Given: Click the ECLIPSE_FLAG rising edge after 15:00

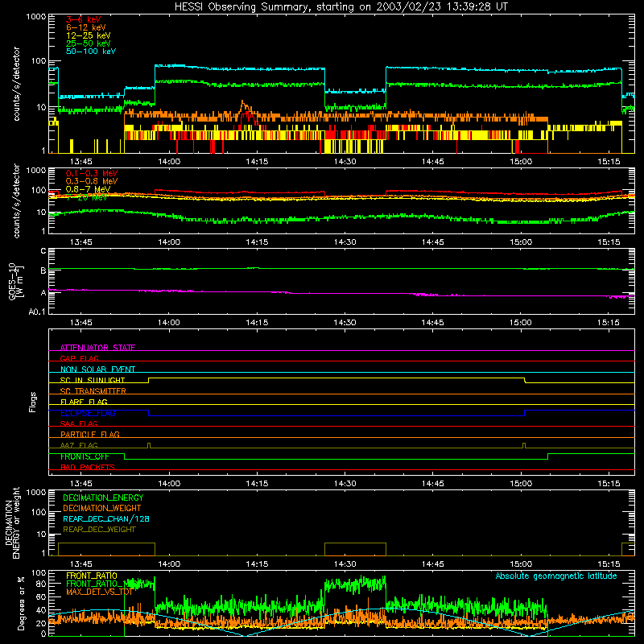Looking at the screenshot, I should [x=525, y=413].
